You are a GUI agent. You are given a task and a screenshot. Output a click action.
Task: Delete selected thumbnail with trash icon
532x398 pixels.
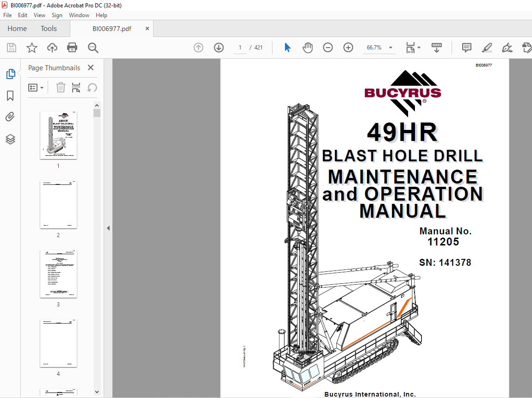click(x=61, y=88)
